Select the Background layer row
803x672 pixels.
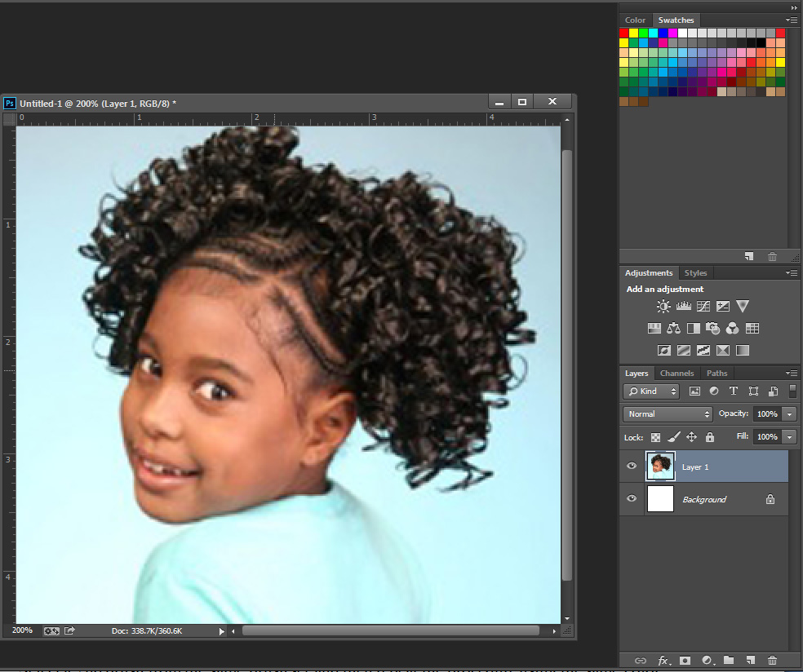pyautogui.click(x=703, y=499)
